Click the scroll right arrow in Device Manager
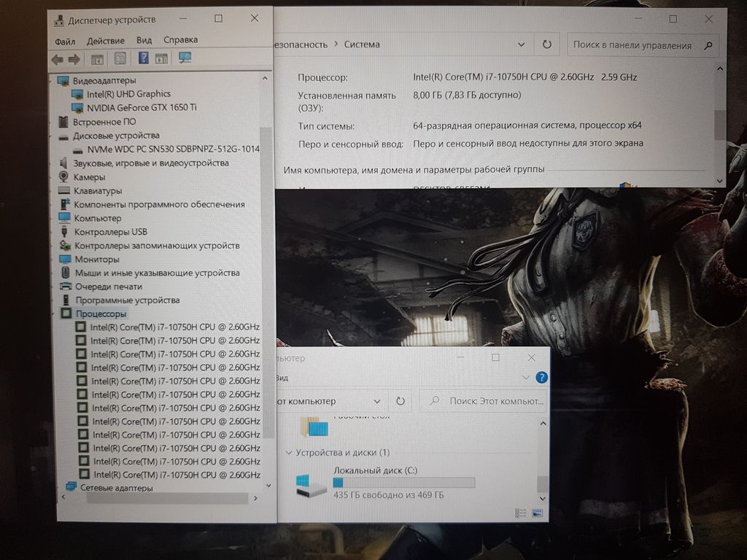Image resolution: width=747 pixels, height=560 pixels. coord(255,498)
